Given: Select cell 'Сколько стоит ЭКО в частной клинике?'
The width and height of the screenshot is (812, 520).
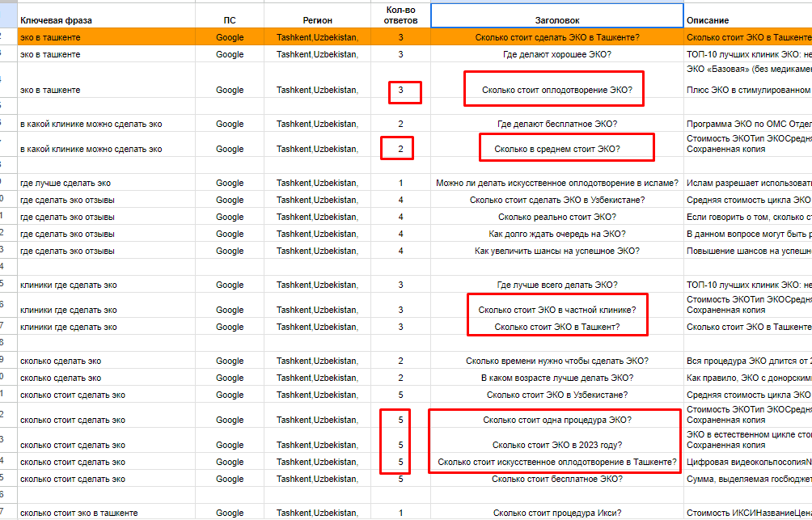Looking at the screenshot, I should 557,305.
